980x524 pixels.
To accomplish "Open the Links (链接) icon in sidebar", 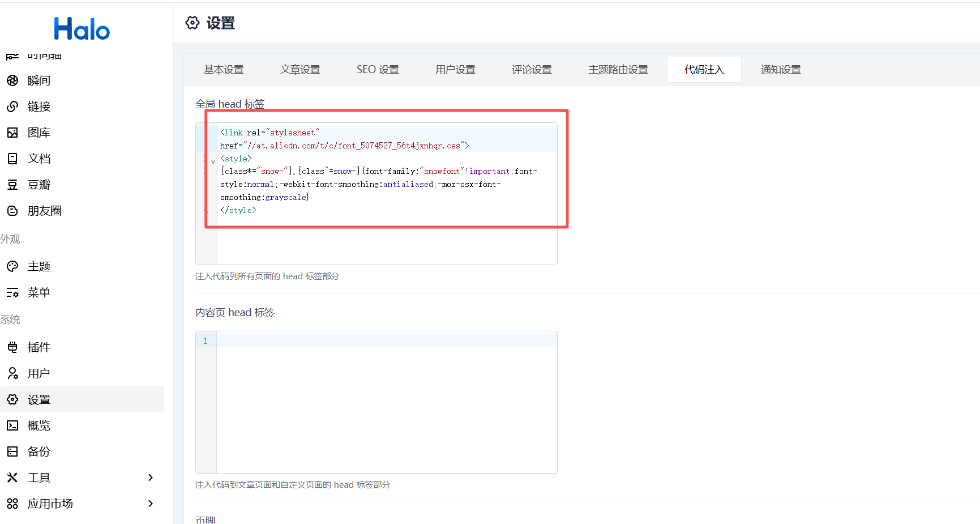I will pos(12,106).
